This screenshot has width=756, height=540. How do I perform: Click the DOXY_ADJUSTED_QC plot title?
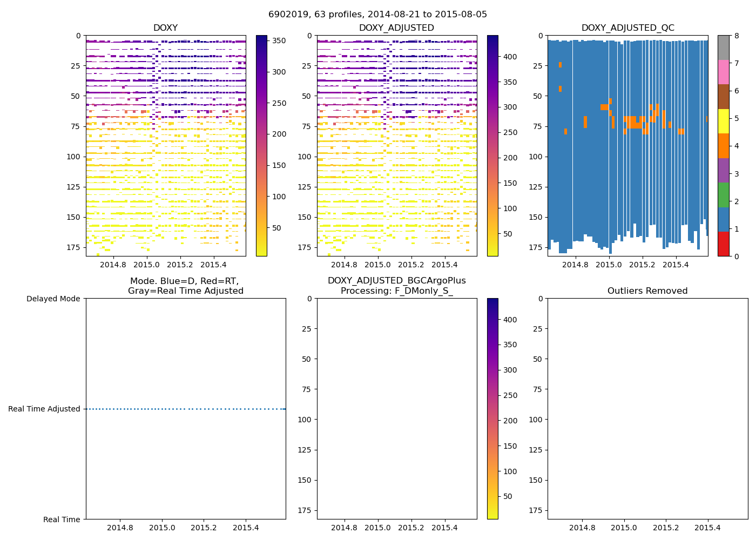[627, 28]
